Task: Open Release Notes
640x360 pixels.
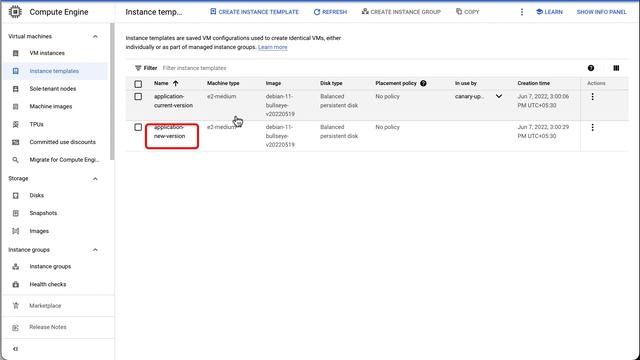Action: [48, 327]
